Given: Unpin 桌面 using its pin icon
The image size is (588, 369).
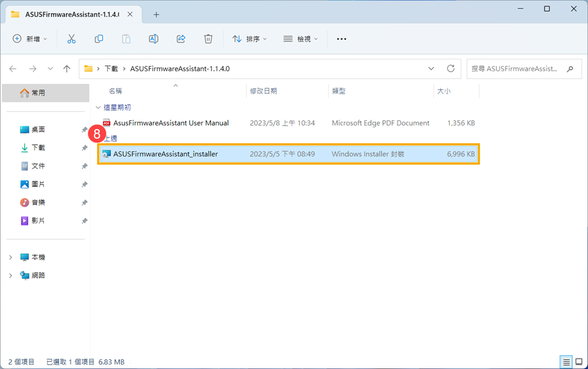Looking at the screenshot, I should [x=84, y=130].
